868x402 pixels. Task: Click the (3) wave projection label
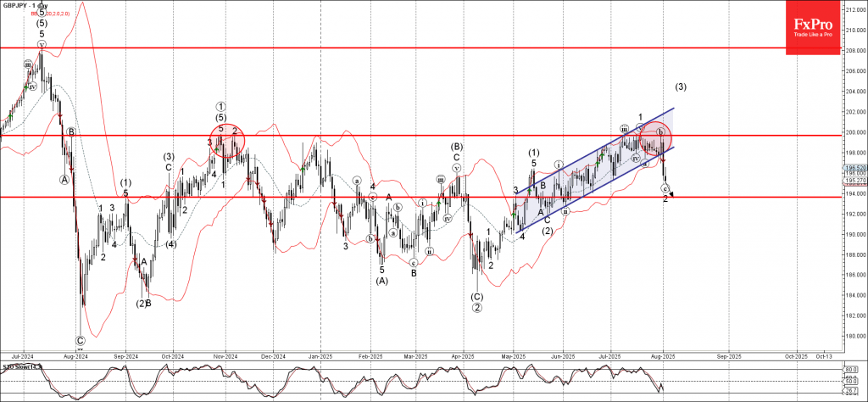click(x=681, y=87)
